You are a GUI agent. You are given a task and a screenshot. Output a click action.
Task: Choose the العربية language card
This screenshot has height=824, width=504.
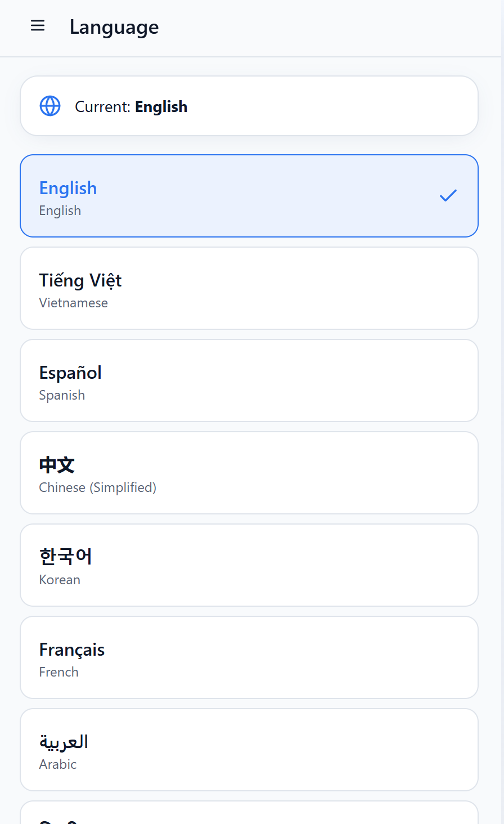pyautogui.click(x=249, y=750)
